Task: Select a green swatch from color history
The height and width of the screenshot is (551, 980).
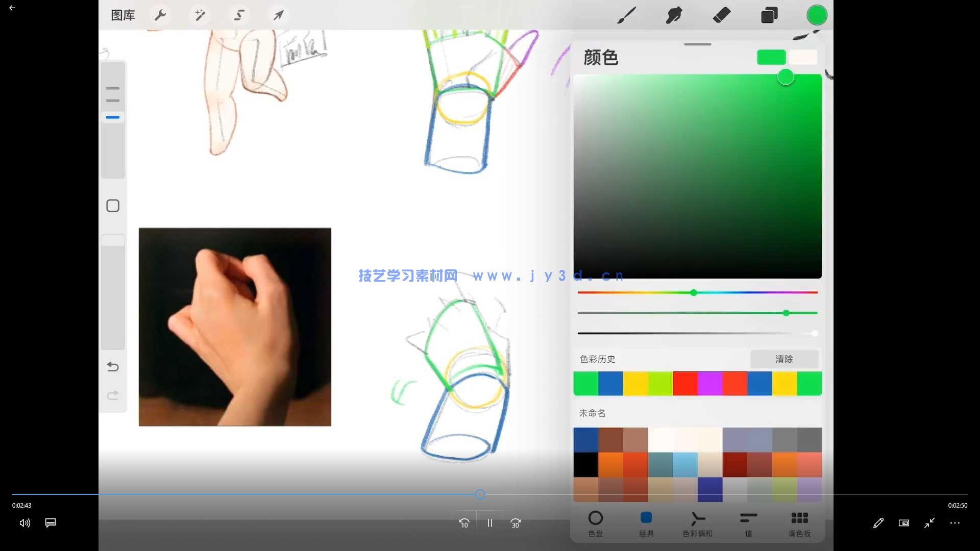Action: (x=586, y=383)
